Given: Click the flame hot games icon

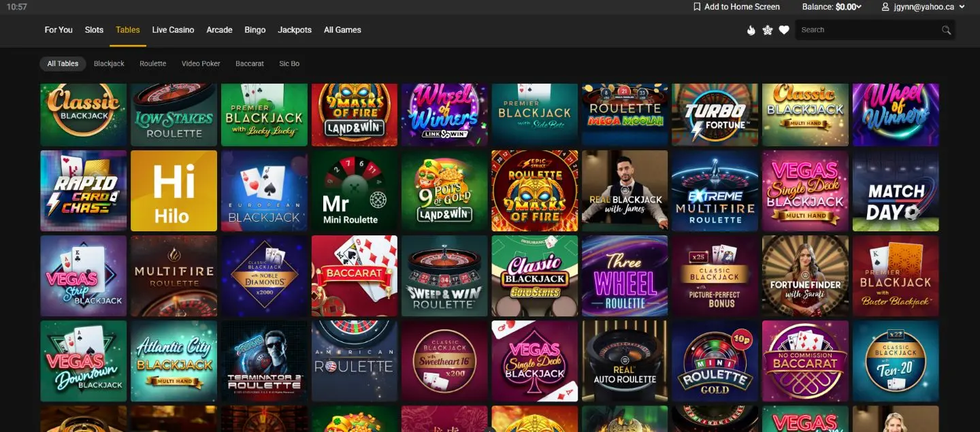Looking at the screenshot, I should (751, 30).
